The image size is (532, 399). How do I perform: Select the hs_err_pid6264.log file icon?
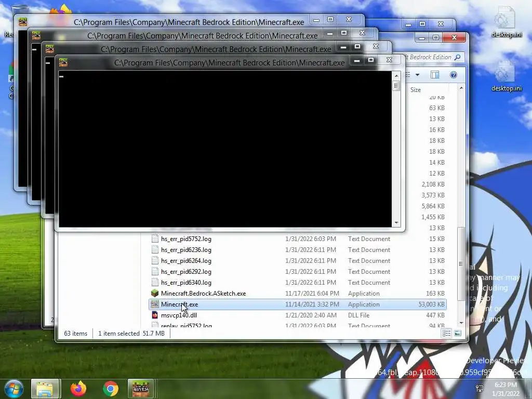click(155, 260)
